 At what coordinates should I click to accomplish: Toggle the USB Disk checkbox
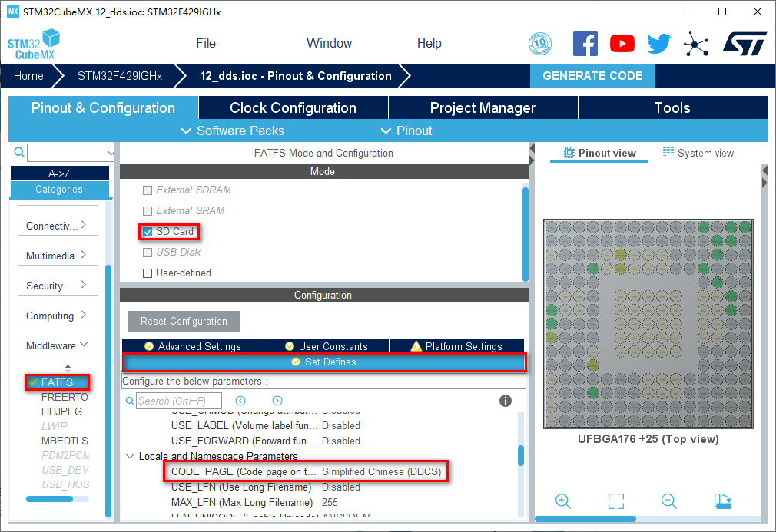click(147, 253)
